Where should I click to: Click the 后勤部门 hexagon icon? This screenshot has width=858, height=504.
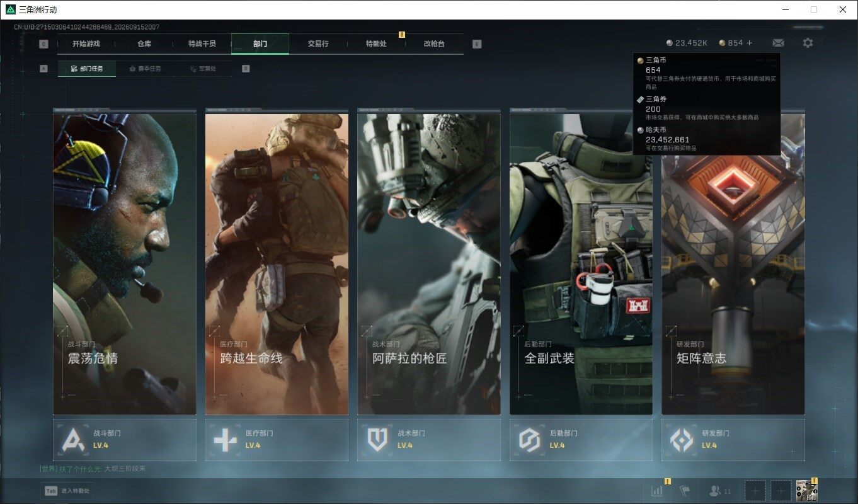point(530,440)
